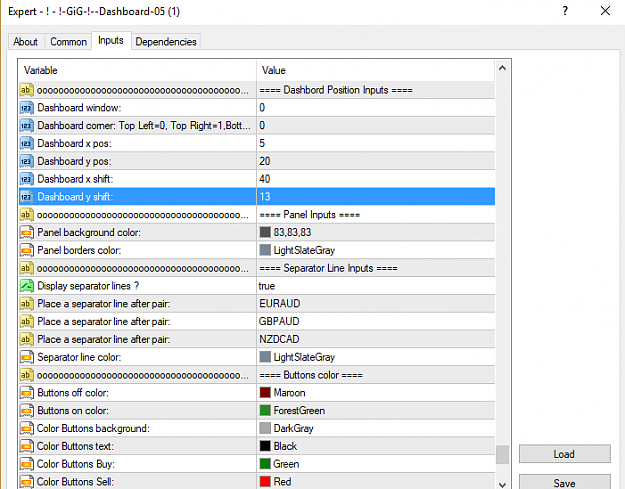Click the NZDCAD value cell
Screen dimensions: 625x489
coord(375,340)
